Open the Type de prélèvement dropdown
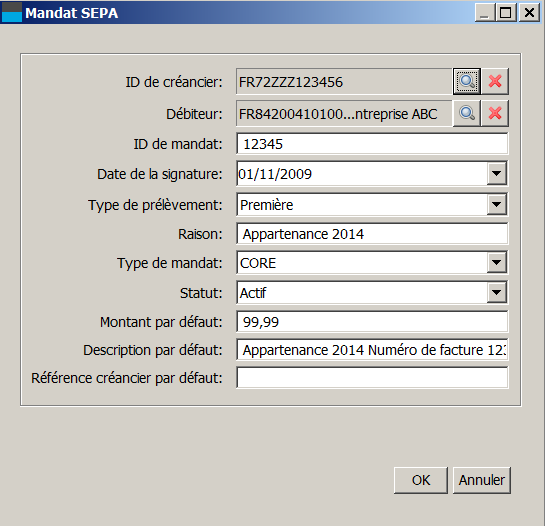Image resolution: width=545 pixels, height=526 pixels. [x=496, y=204]
